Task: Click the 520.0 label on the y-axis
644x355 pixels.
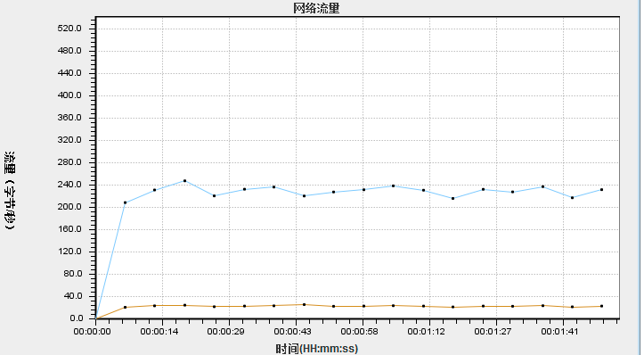Action: pyautogui.click(x=69, y=29)
